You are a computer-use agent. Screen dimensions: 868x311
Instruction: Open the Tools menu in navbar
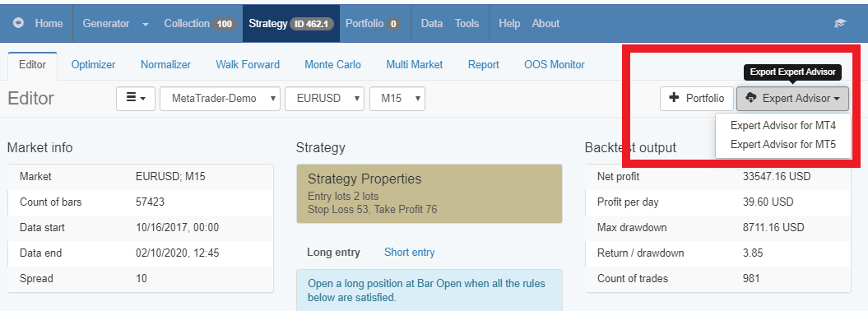pyautogui.click(x=466, y=23)
